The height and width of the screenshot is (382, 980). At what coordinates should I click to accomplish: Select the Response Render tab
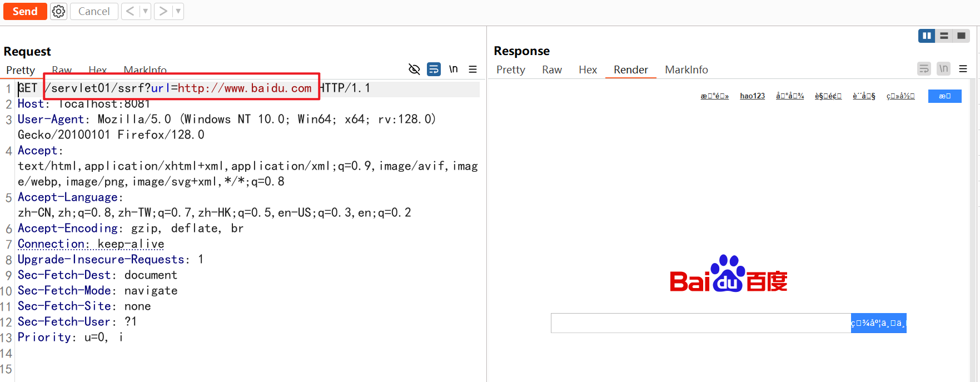tap(631, 70)
